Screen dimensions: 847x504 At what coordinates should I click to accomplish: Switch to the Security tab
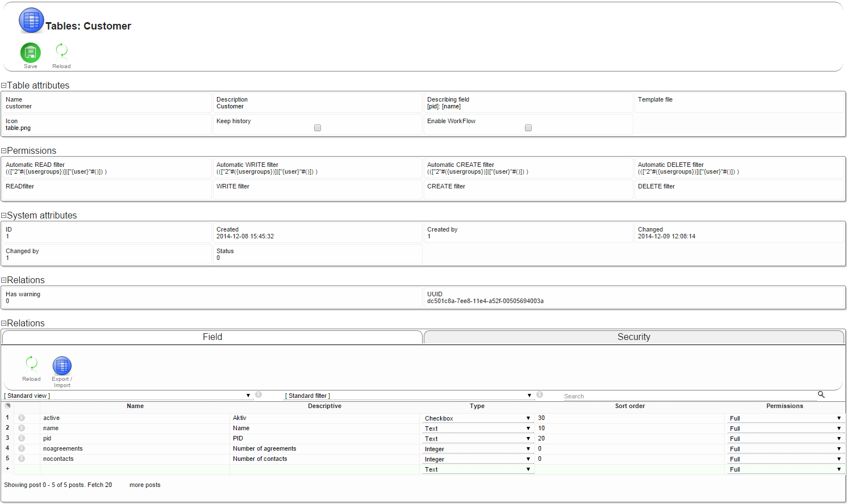633,337
